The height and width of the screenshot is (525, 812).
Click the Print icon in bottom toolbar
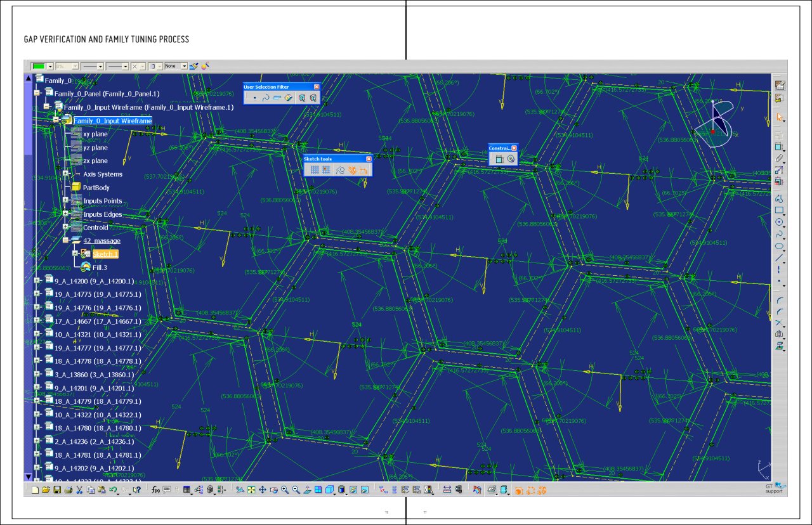68,490
